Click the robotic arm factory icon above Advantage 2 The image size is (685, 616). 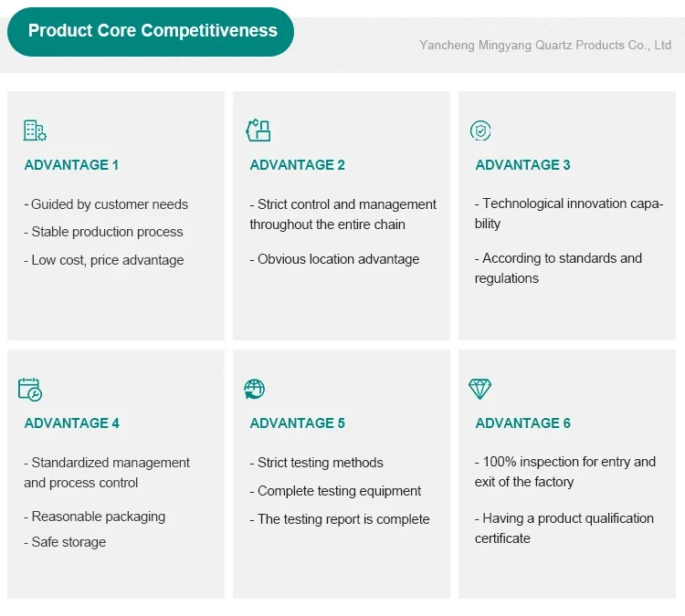click(258, 131)
